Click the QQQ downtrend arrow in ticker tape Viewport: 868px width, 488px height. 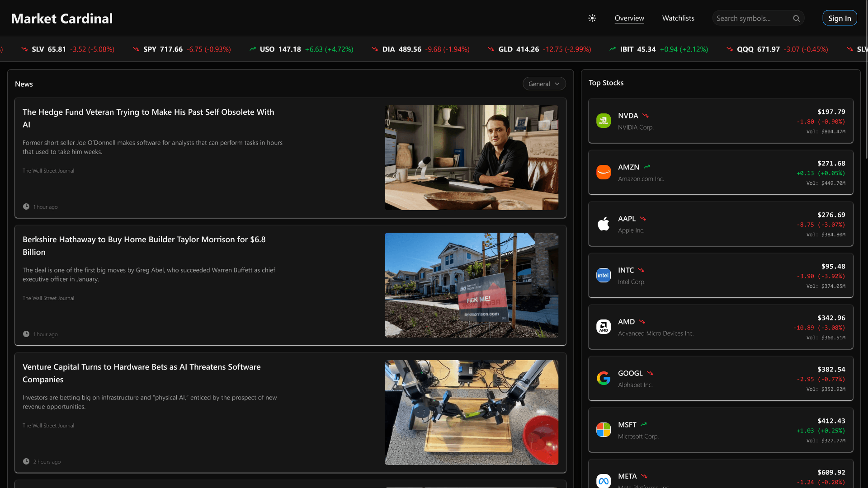[730, 49]
